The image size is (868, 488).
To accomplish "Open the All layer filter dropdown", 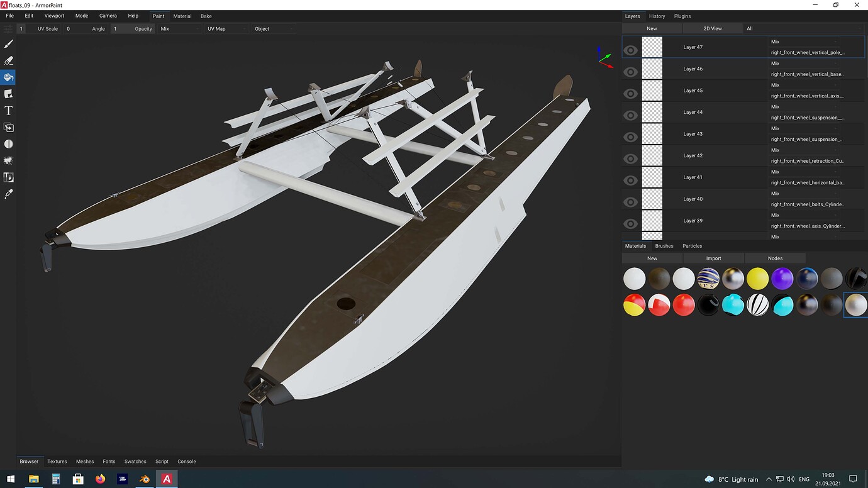I will 804,29.
